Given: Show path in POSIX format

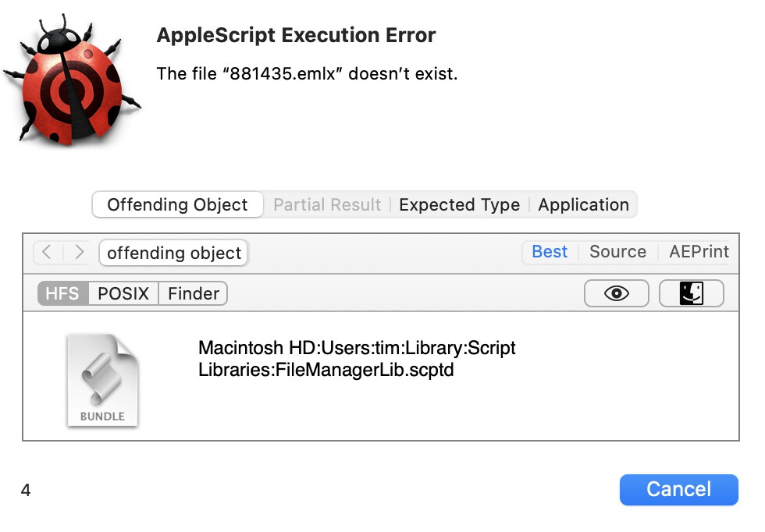Looking at the screenshot, I should point(123,293).
